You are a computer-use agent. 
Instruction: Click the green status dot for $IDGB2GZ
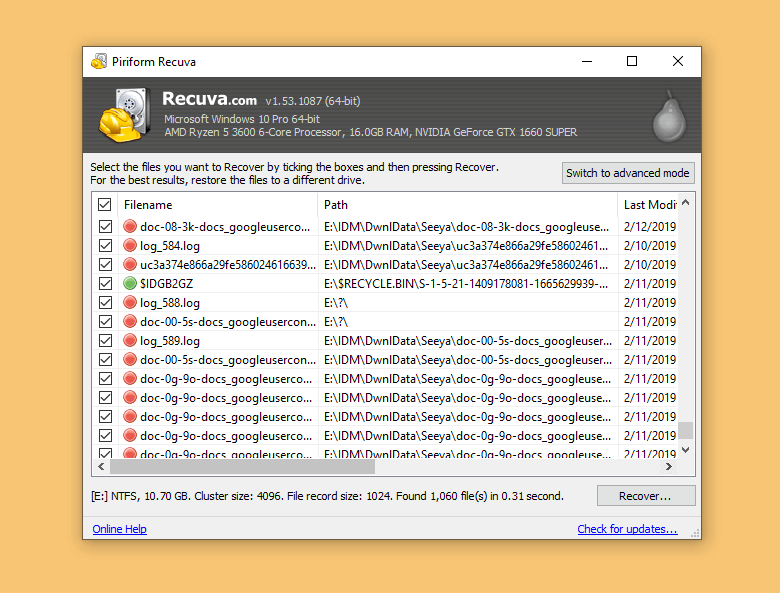(x=130, y=283)
